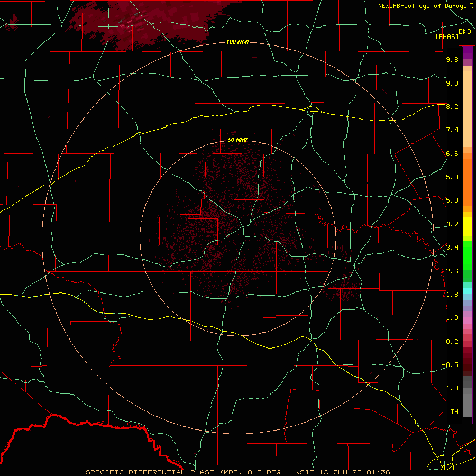
Task: Click the TH threshold label
Action: pos(454,412)
